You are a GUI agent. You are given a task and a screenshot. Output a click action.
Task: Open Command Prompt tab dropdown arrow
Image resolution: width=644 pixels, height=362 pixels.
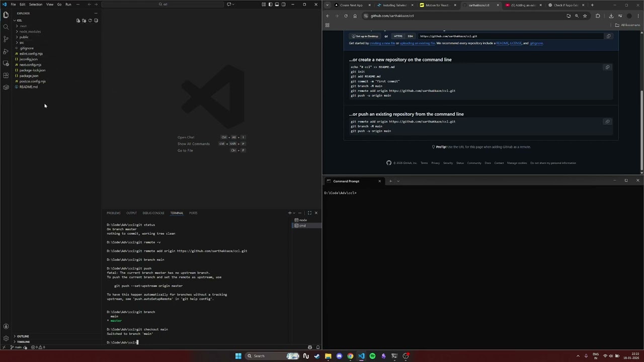click(398, 181)
